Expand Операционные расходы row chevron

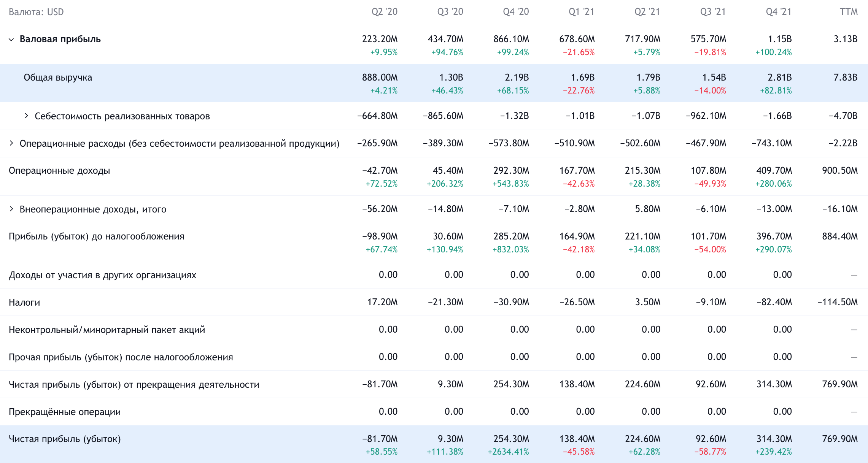[x=11, y=143]
